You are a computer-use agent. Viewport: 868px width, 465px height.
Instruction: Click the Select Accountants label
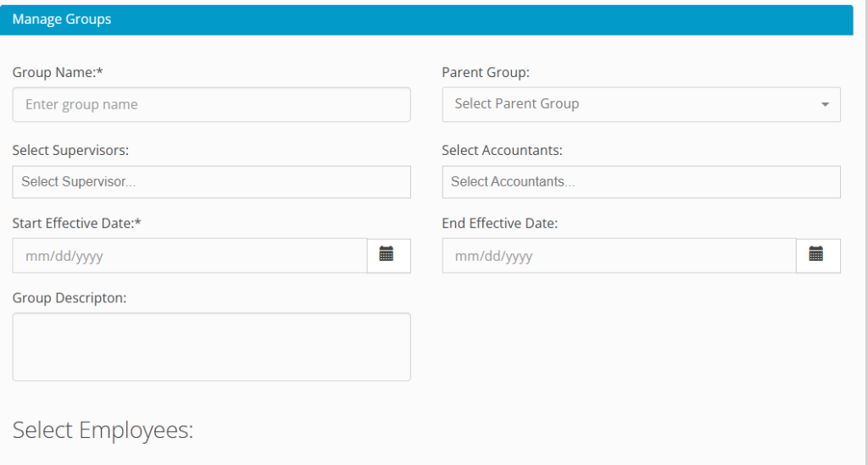[502, 150]
